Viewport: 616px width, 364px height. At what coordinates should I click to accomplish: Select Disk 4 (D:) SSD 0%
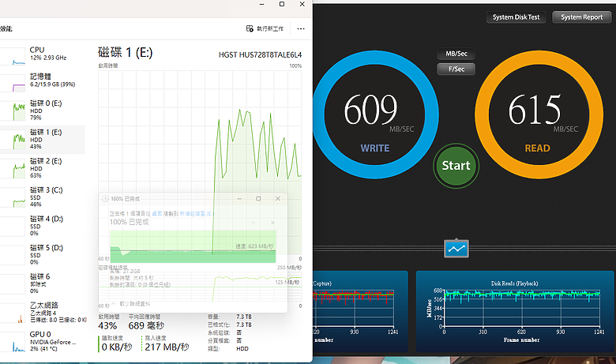coord(43,226)
